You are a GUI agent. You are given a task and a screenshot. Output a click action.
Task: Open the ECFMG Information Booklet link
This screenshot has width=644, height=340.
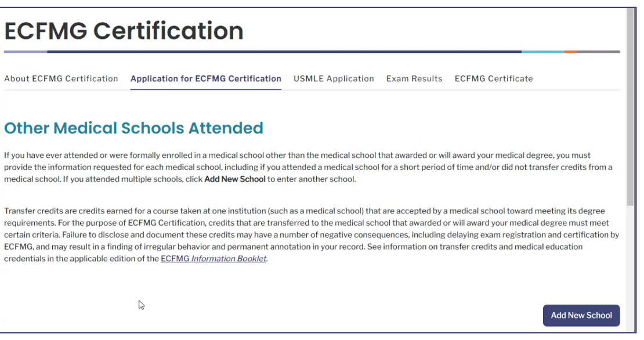click(214, 259)
